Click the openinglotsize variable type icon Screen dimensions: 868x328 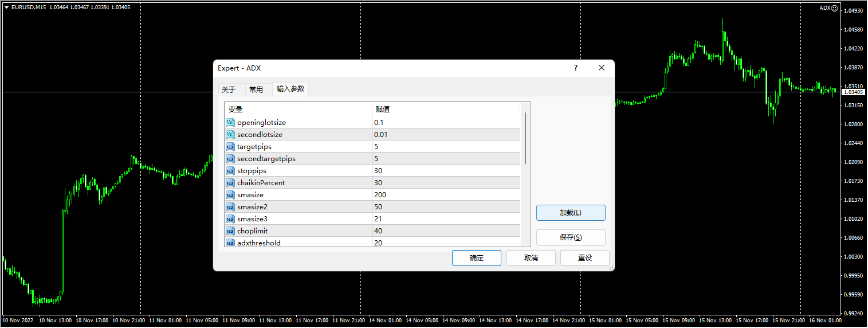click(230, 123)
